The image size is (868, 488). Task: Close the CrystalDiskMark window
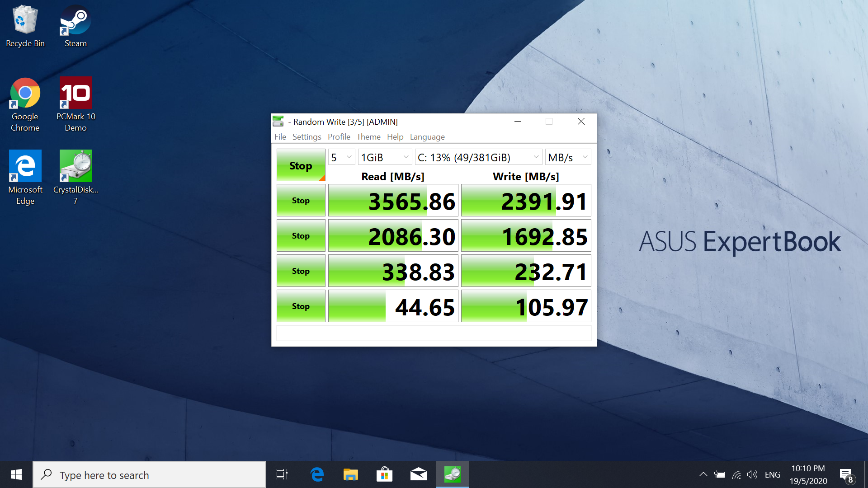coord(581,121)
